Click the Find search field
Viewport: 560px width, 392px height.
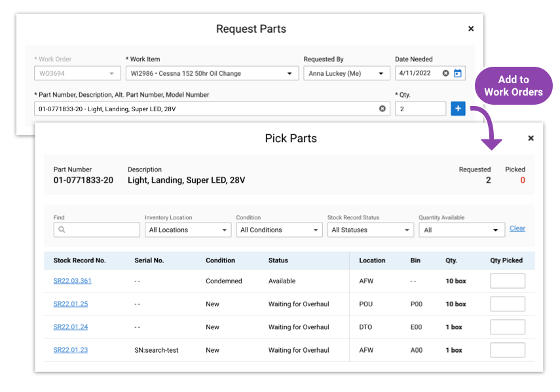(x=96, y=230)
